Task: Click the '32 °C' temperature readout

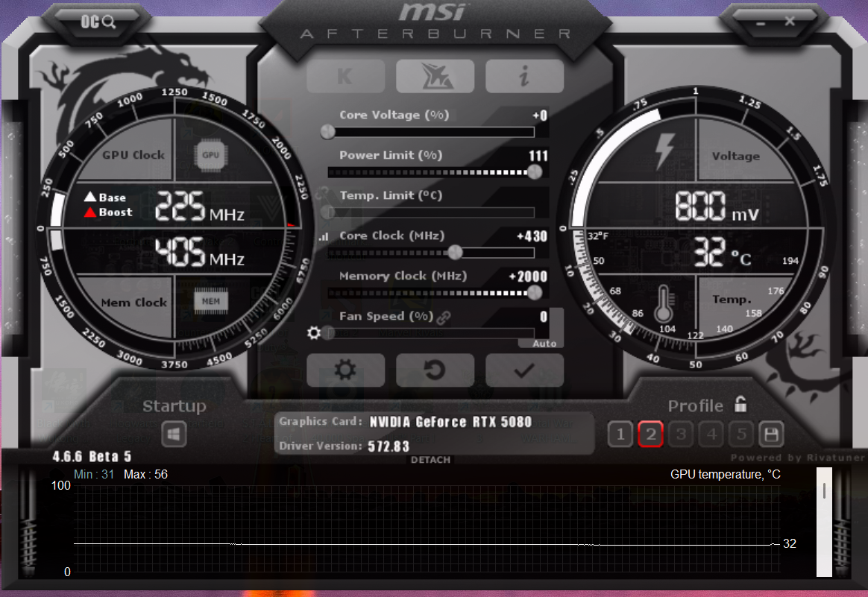Action: pyautogui.click(x=723, y=253)
